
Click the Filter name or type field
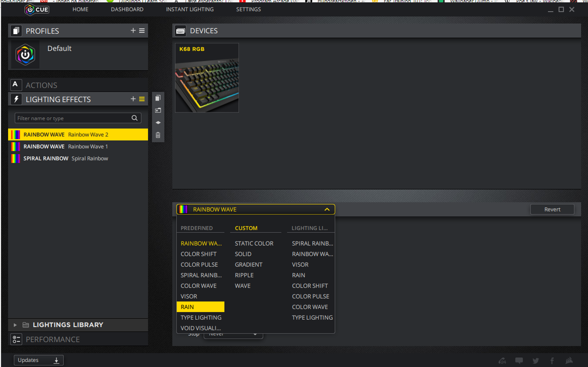(78, 118)
